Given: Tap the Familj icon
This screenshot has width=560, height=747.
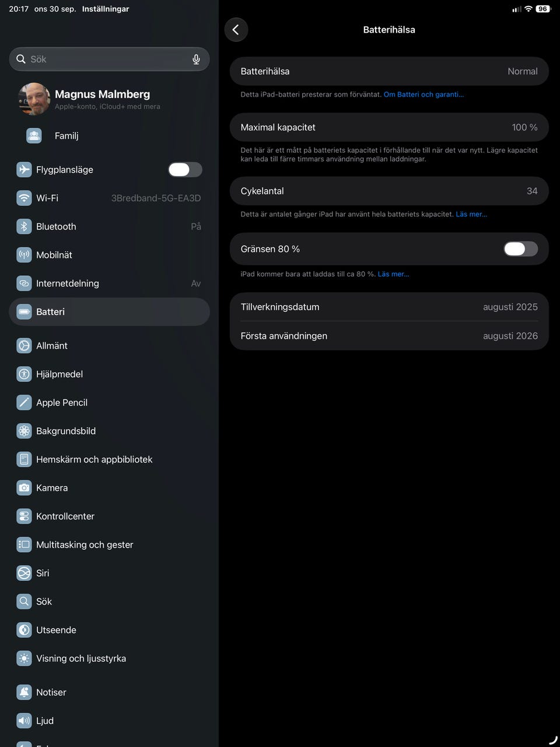Looking at the screenshot, I should coord(34,135).
